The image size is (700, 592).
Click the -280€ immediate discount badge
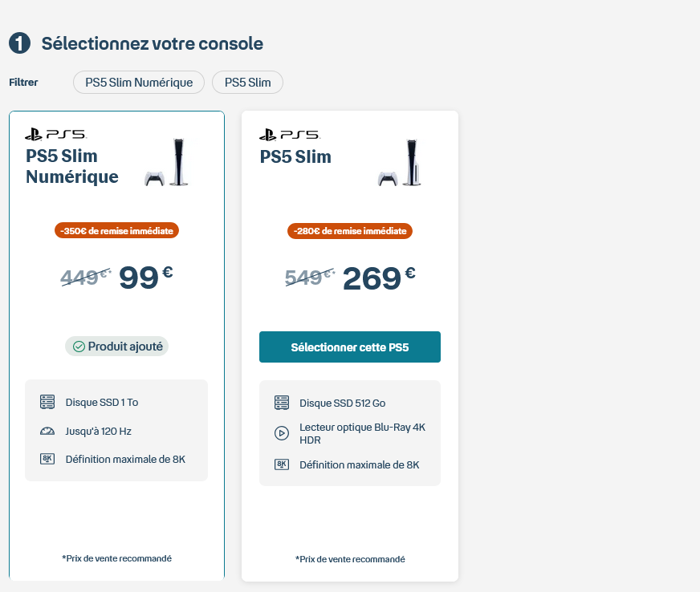(350, 231)
